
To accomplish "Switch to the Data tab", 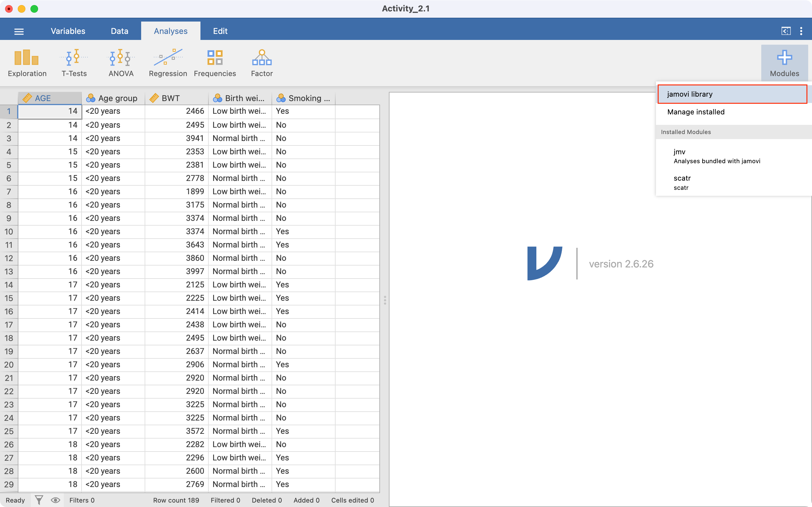I will pyautogui.click(x=120, y=31).
